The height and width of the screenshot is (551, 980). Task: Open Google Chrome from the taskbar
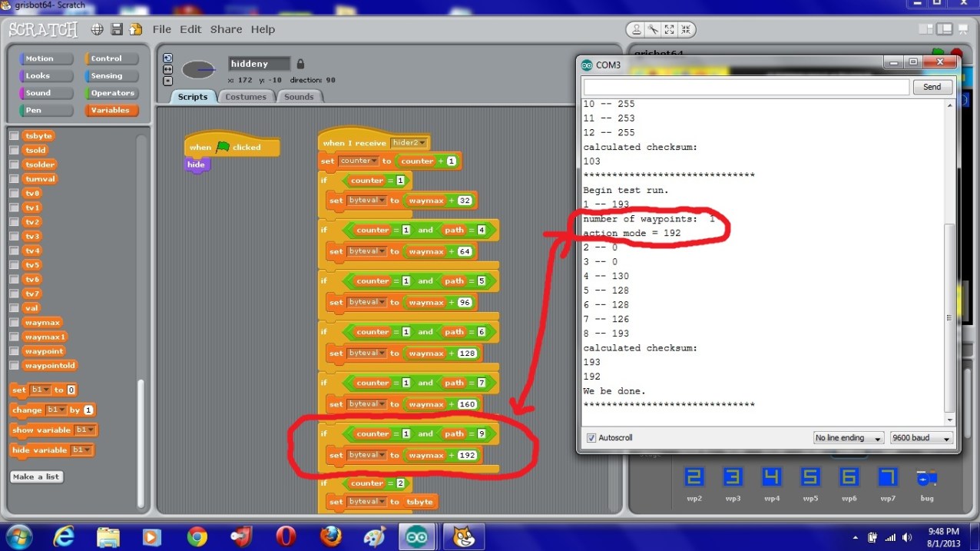click(x=197, y=536)
